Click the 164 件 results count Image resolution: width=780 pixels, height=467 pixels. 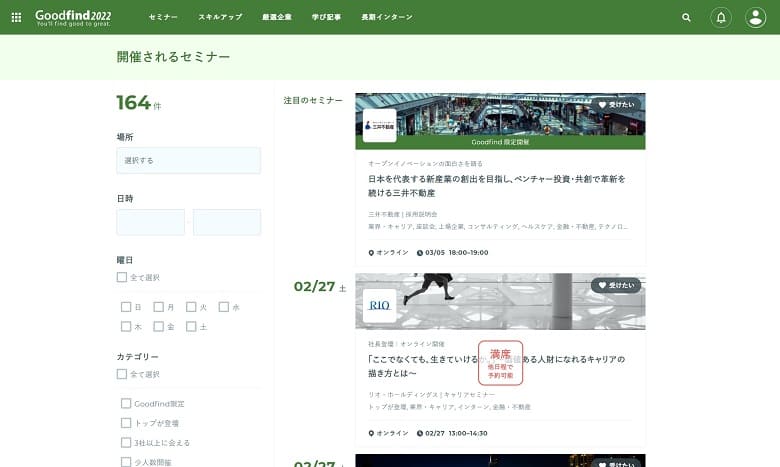[139, 103]
